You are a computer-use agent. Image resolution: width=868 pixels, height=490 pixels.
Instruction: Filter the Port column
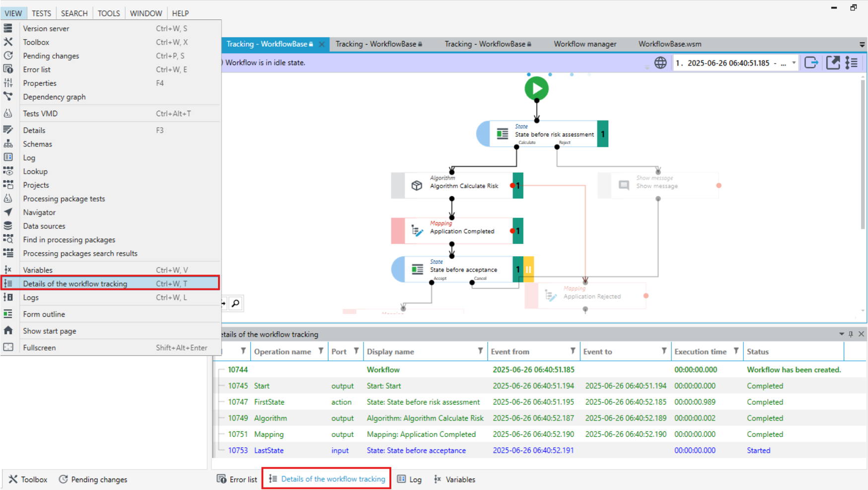(356, 351)
